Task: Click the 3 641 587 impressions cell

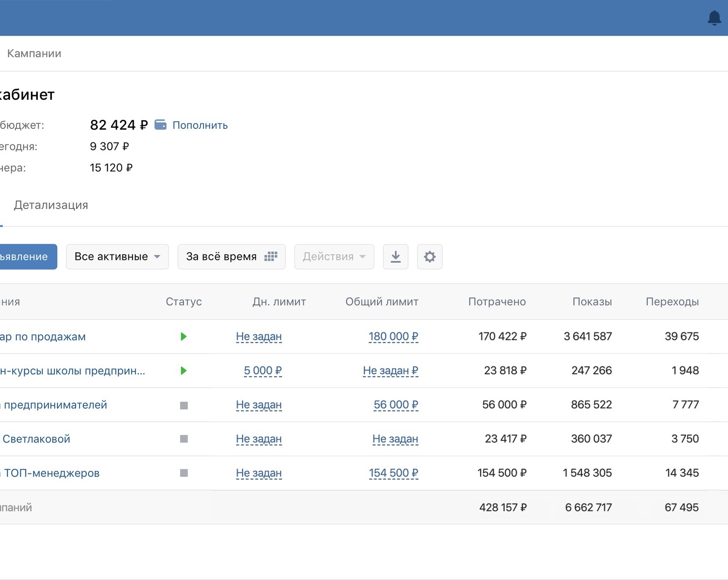Action: [x=588, y=336]
